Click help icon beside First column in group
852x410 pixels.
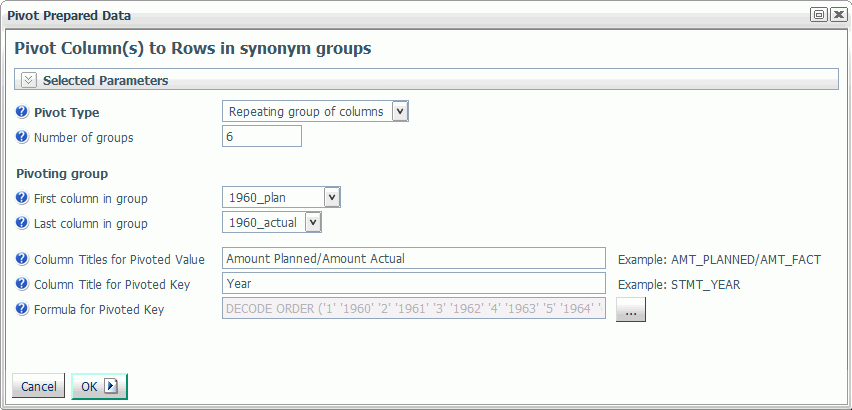pos(22,198)
